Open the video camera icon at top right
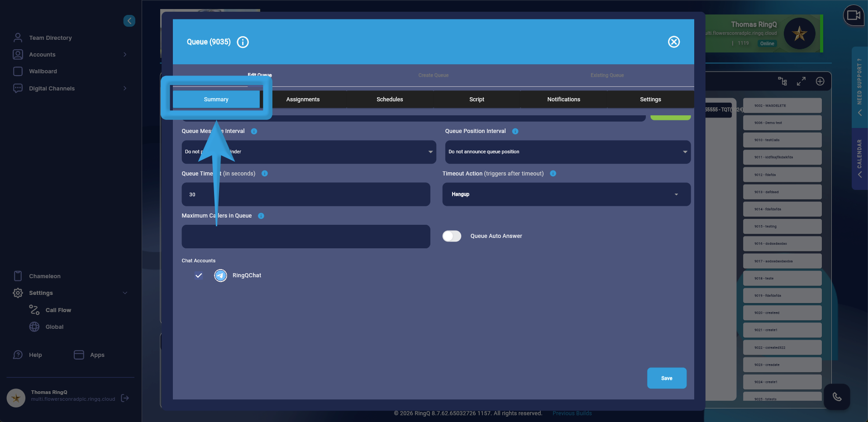 pyautogui.click(x=853, y=15)
